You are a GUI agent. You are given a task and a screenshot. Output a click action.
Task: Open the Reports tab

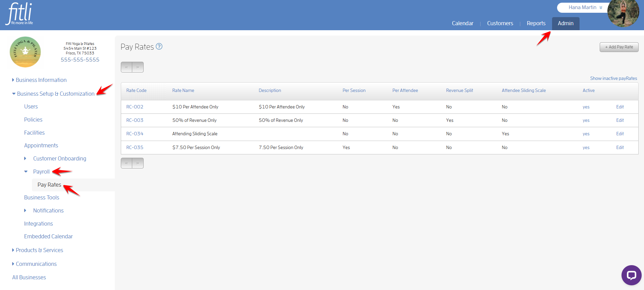[x=536, y=23]
